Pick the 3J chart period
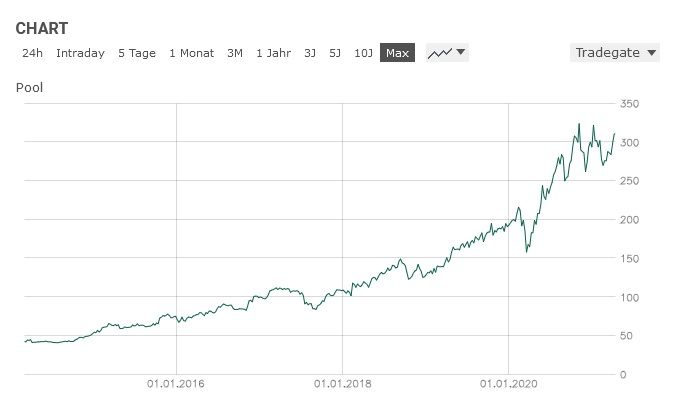The width and height of the screenshot is (675, 403). 310,53
